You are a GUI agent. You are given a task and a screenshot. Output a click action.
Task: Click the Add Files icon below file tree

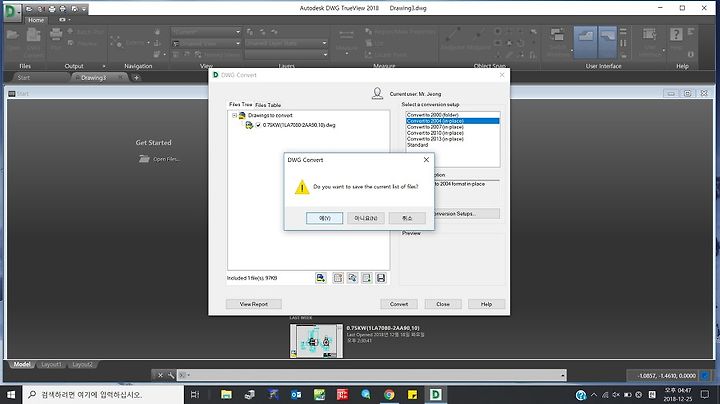[321, 278]
